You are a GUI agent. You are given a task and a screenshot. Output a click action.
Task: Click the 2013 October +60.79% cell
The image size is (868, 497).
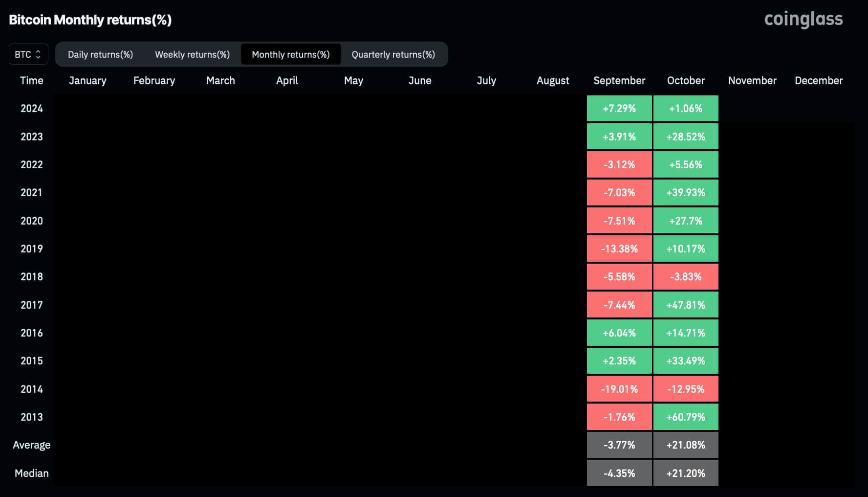686,417
